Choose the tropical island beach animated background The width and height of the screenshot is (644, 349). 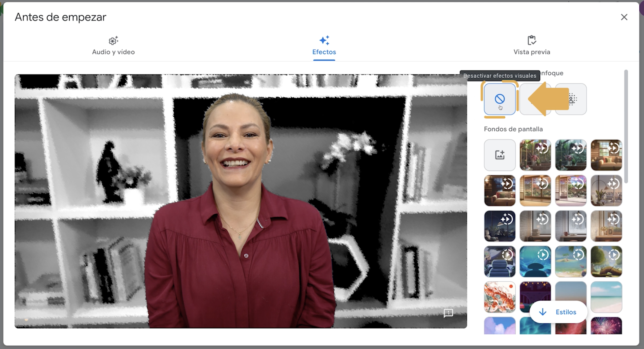[x=571, y=261]
